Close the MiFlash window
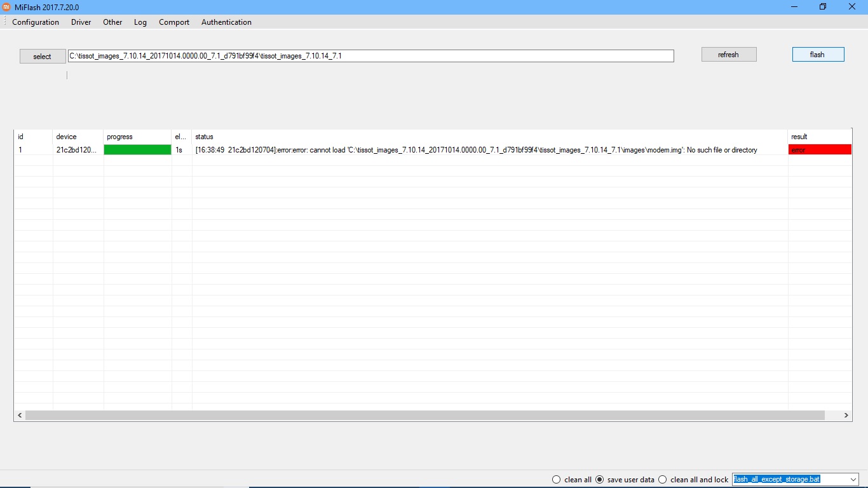 853,7
